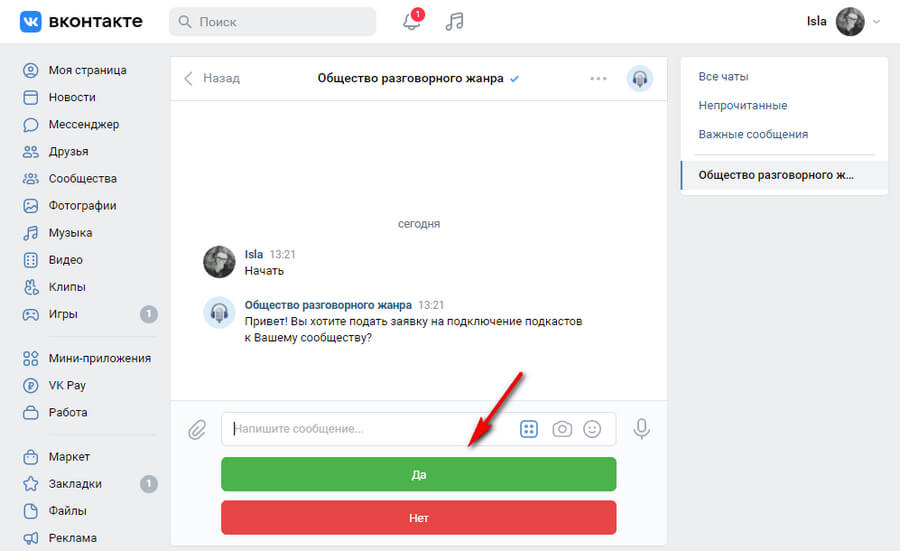Click community name in bot message
The width and height of the screenshot is (900, 551).
pos(328,305)
